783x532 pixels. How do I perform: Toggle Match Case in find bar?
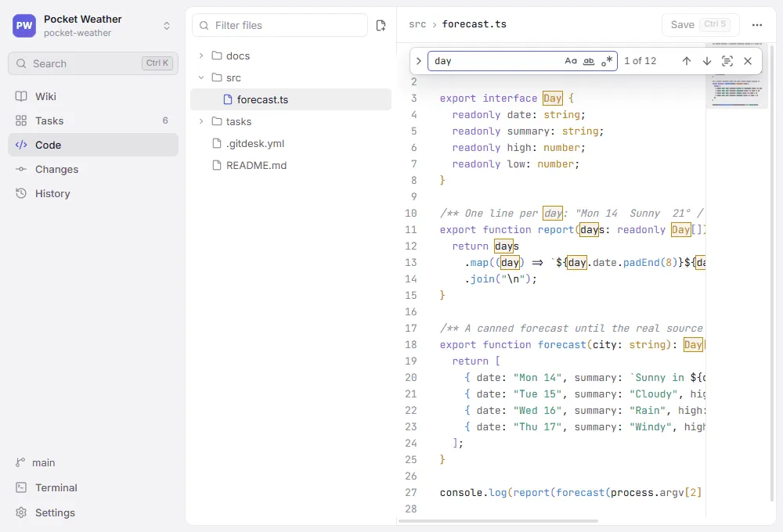click(570, 61)
